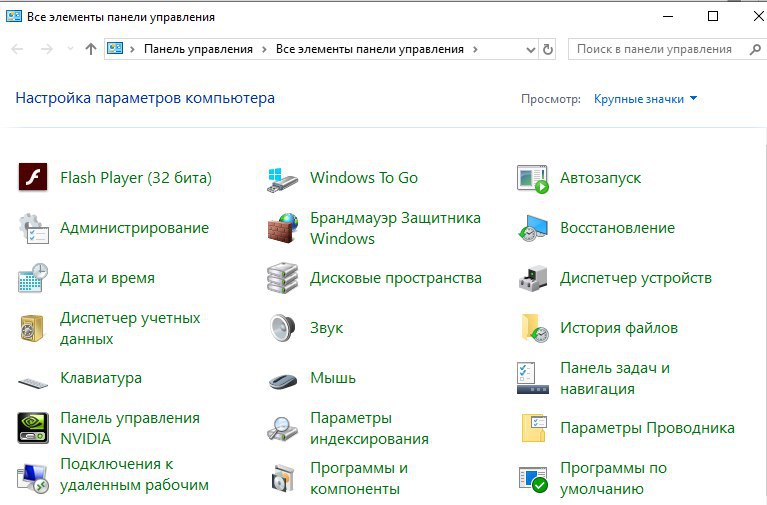Maximize the Control Panel window

tap(713, 16)
